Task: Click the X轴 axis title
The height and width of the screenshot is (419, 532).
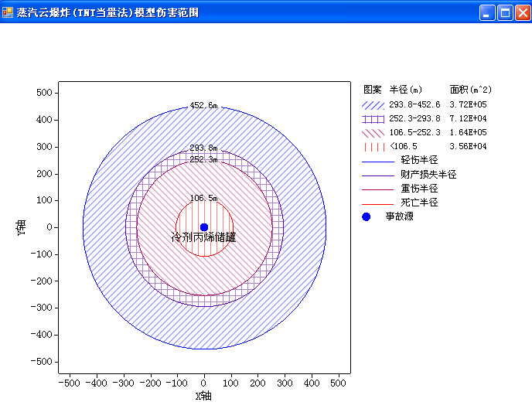Action: click(x=203, y=396)
